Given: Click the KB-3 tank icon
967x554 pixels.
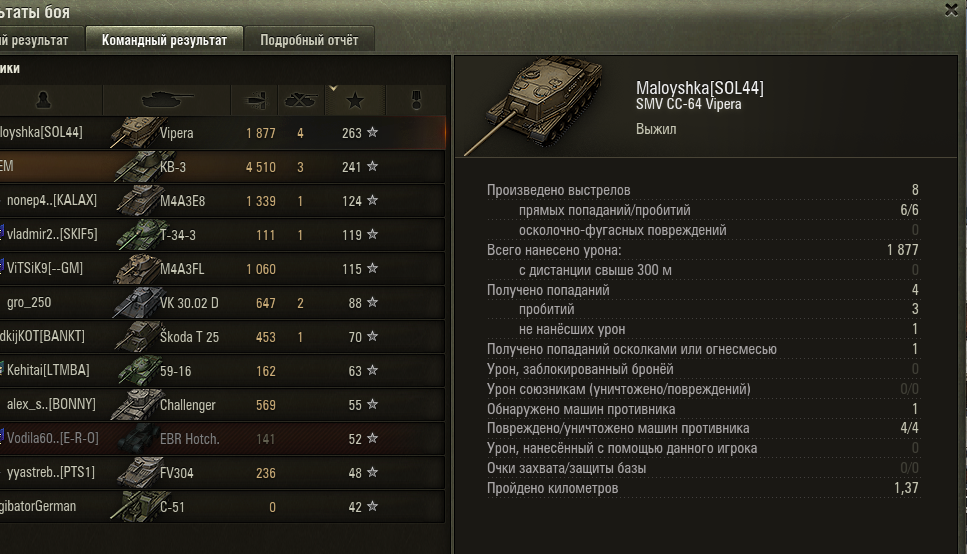Looking at the screenshot, I should coord(137,167).
